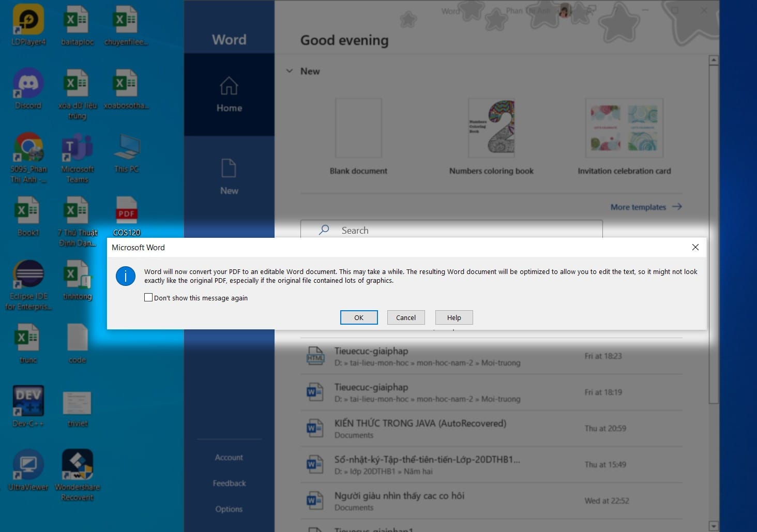Open Tieuecuc-giaiphap Word file from Fri 18:19
The width and height of the screenshot is (757, 532).
click(491, 392)
